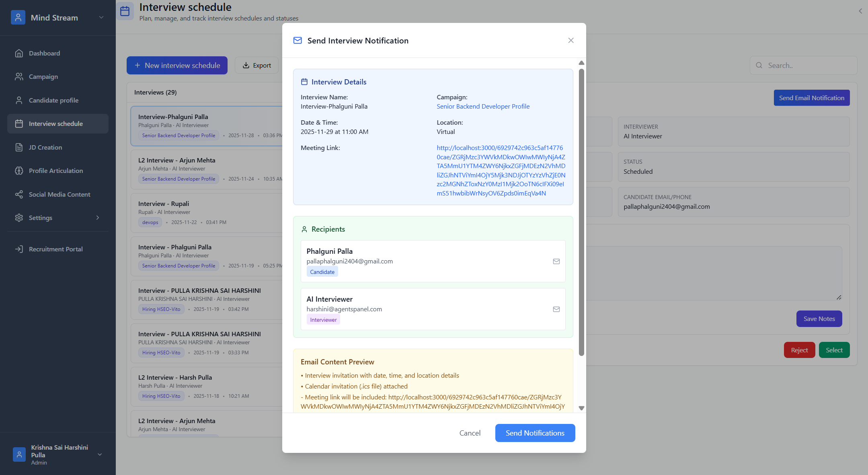Click the Send Notifications button

(535, 433)
